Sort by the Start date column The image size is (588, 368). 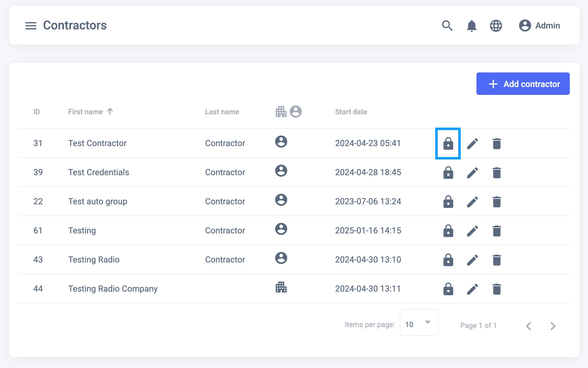[x=351, y=112]
